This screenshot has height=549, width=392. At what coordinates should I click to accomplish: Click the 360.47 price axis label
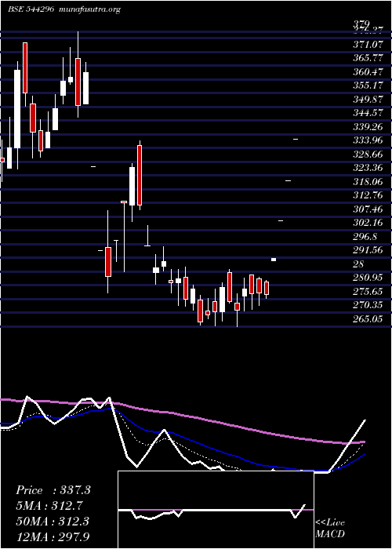tap(368, 72)
